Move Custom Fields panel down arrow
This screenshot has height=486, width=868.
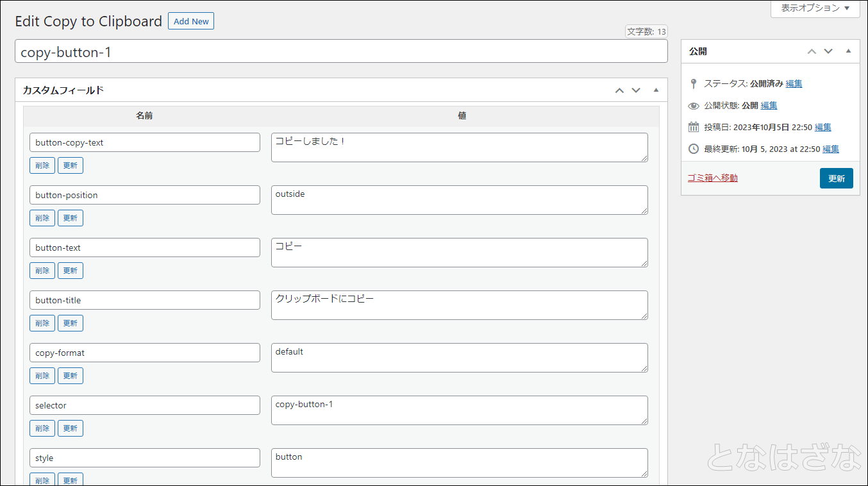tap(636, 90)
